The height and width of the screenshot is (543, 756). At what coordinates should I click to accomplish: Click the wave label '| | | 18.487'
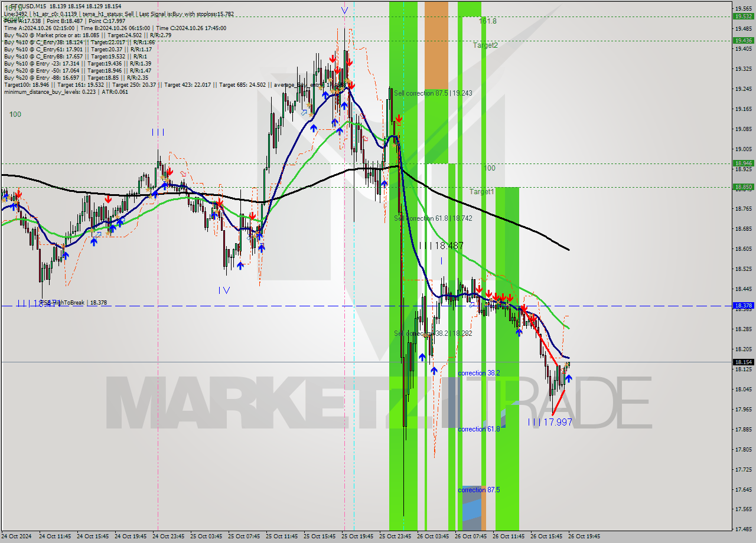click(x=441, y=246)
